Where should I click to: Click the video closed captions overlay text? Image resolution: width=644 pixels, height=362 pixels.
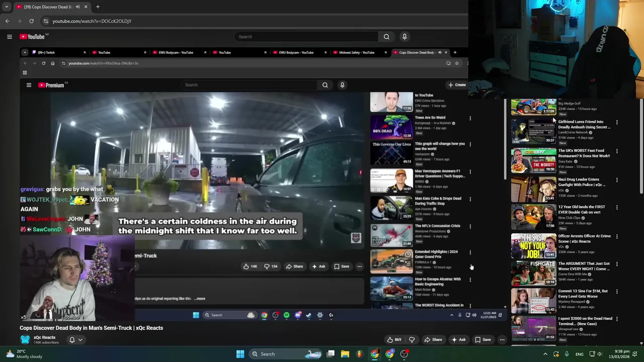[x=207, y=226]
